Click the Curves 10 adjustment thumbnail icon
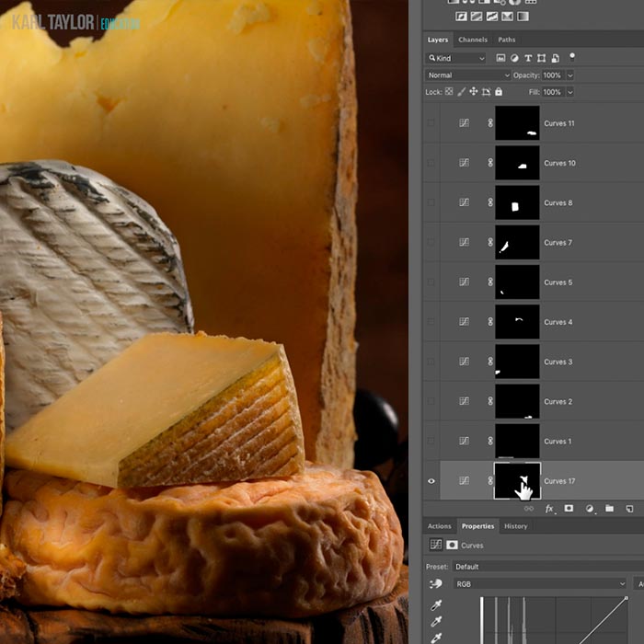644x644 pixels. click(x=464, y=163)
